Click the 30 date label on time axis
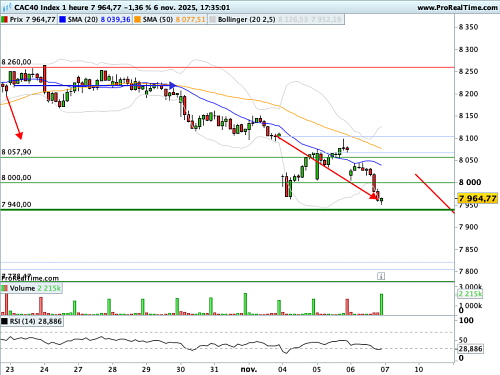This screenshot has width=500, height=375. click(180, 369)
